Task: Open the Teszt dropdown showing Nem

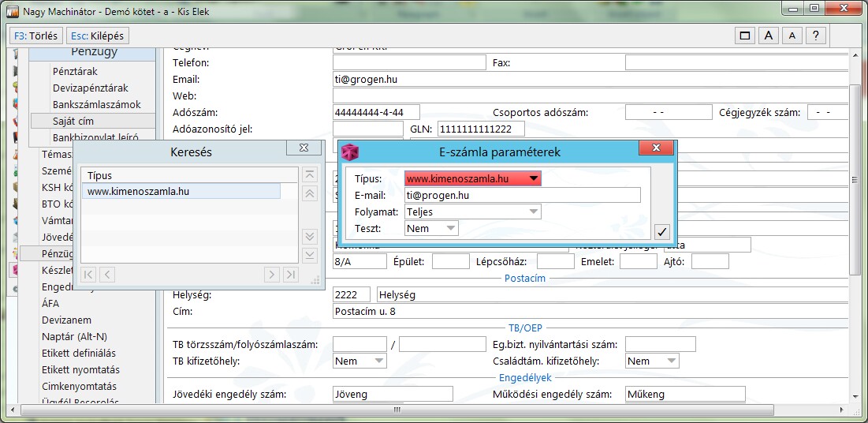Action: (451, 228)
